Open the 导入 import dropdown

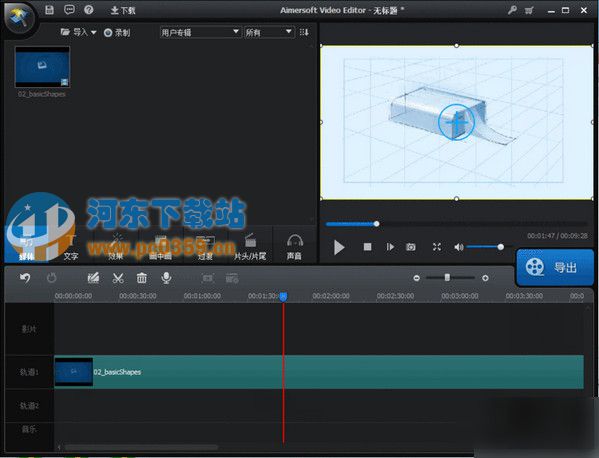coord(78,32)
